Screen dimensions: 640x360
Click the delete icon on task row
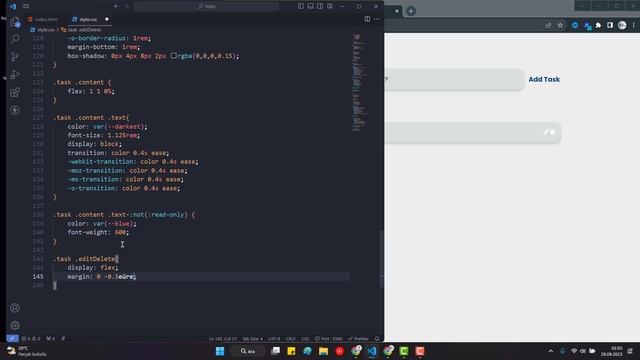click(552, 132)
